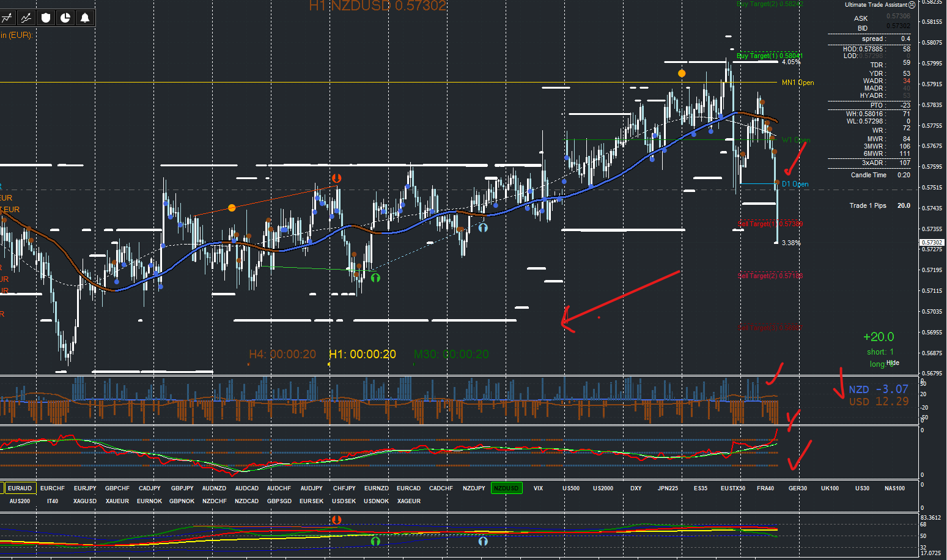The image size is (947, 560).
Task: Click the blue up-arrow in bottom indicator panel
Action: coord(483,541)
